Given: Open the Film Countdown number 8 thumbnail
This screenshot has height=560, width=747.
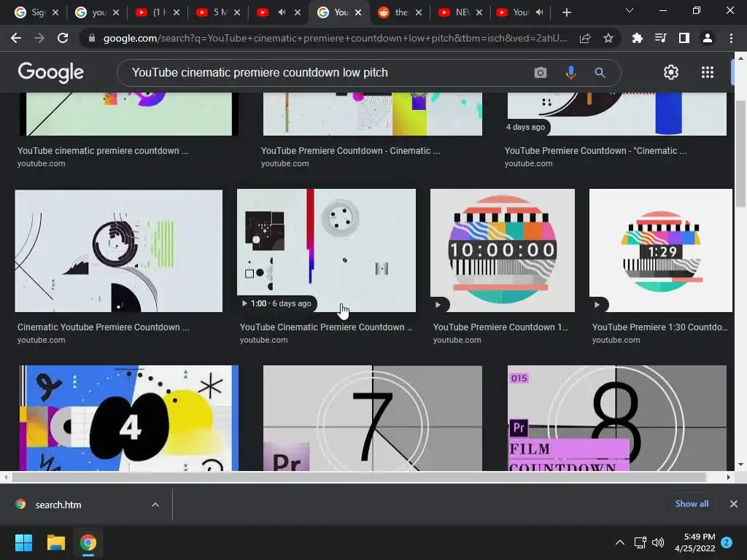Looking at the screenshot, I should [617, 418].
